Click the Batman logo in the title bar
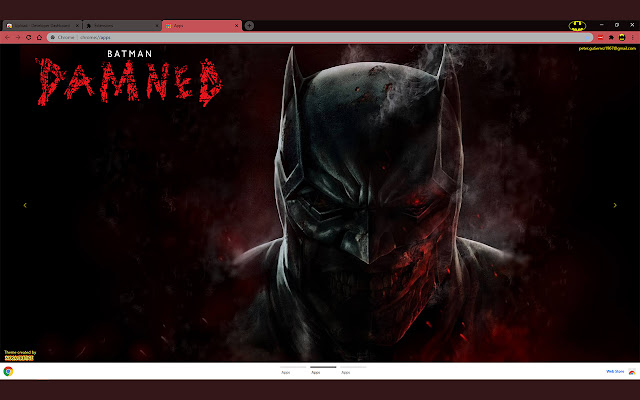The height and width of the screenshot is (400, 640). pos(577,26)
